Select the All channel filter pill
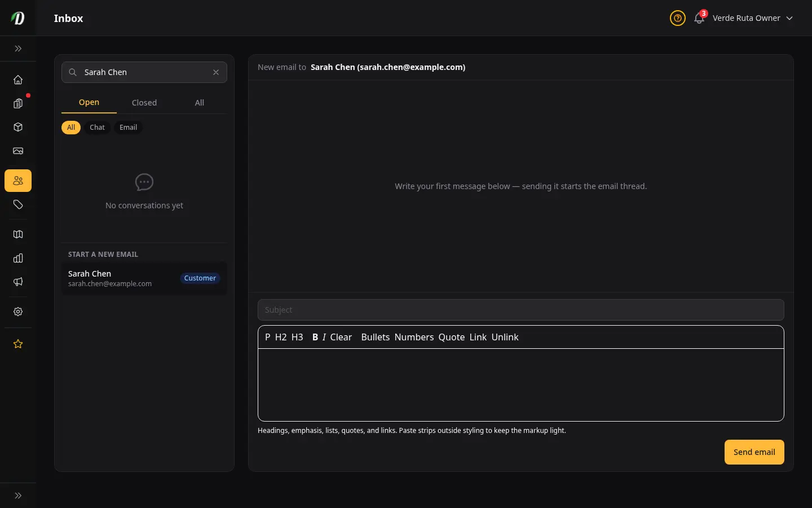812x508 pixels. [71, 128]
